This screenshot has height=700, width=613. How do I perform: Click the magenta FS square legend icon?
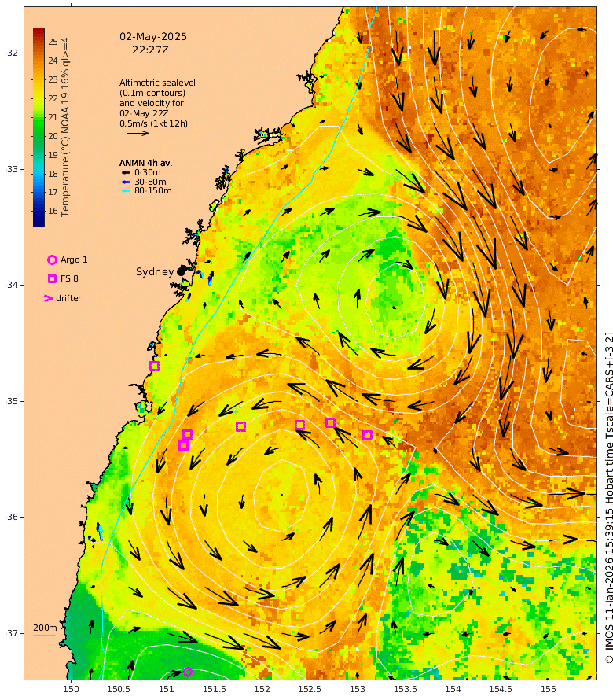tap(52, 278)
